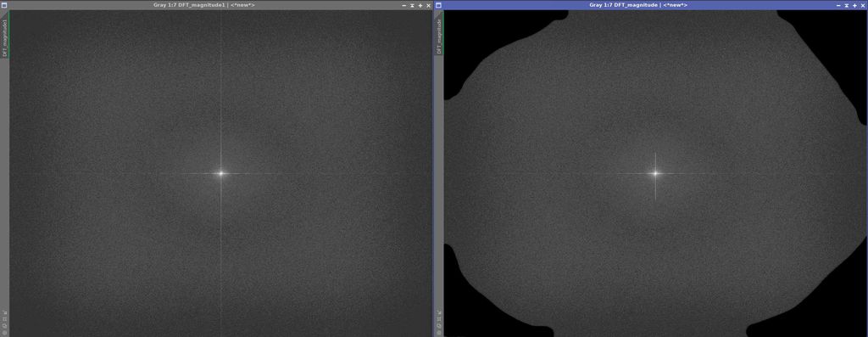Click the bright central peak in DFT_magnitude image

[x=655, y=173]
